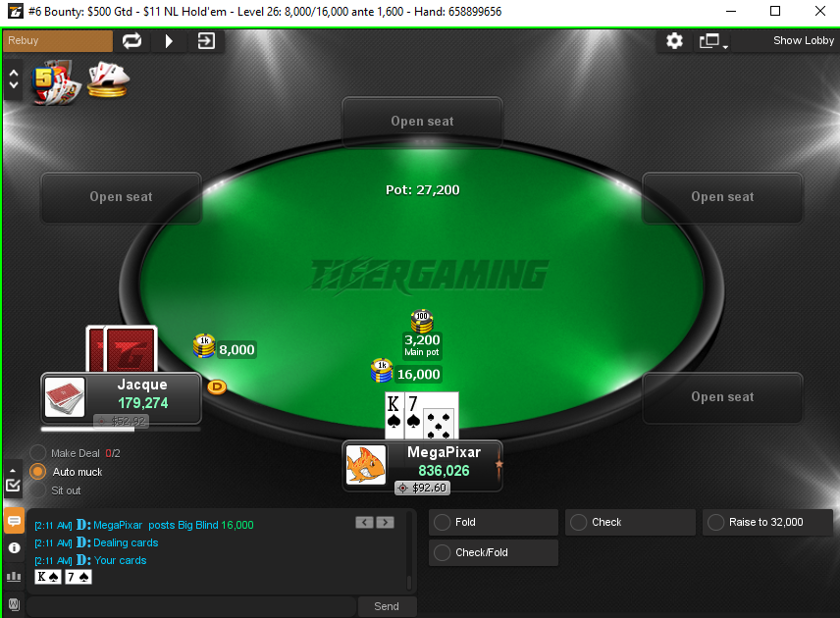
Task: Click the chat message input field
Action: (191, 606)
